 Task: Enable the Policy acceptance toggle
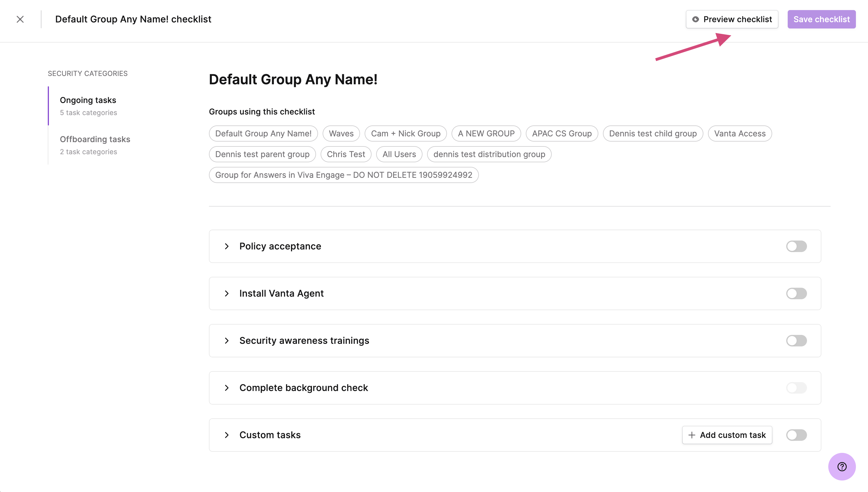click(796, 246)
